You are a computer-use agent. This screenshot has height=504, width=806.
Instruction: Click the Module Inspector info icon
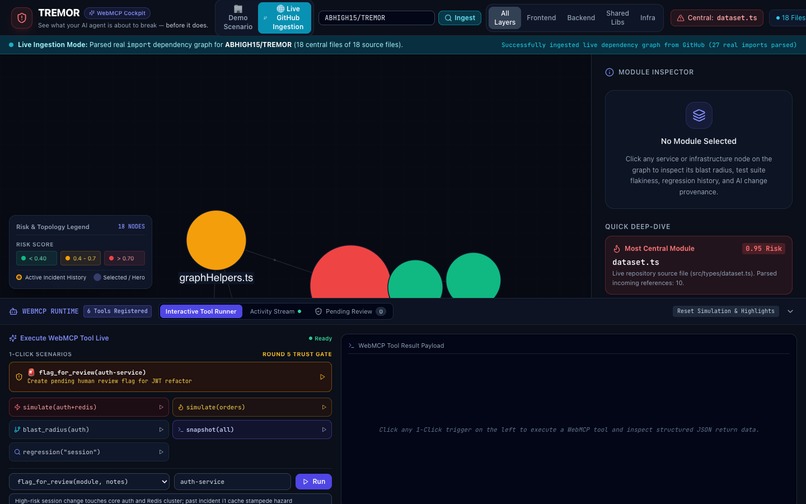point(609,72)
